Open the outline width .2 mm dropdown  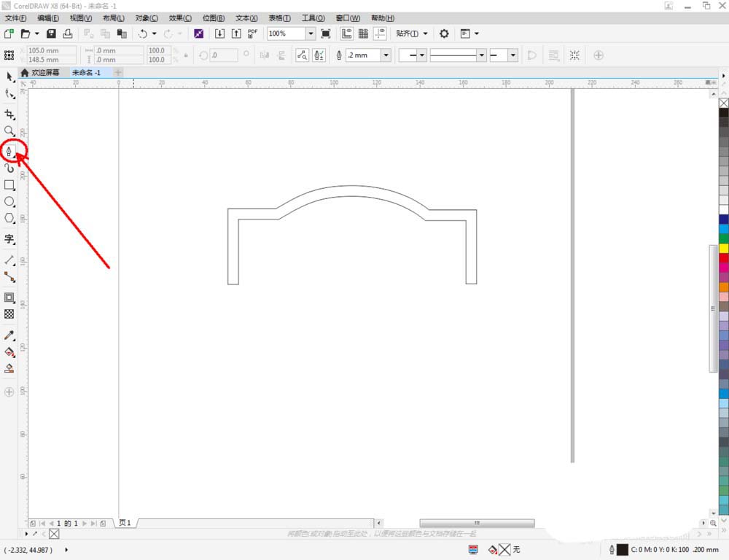[386, 55]
